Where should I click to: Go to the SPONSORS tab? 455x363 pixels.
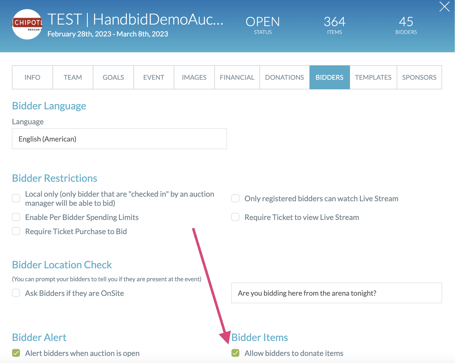point(419,77)
